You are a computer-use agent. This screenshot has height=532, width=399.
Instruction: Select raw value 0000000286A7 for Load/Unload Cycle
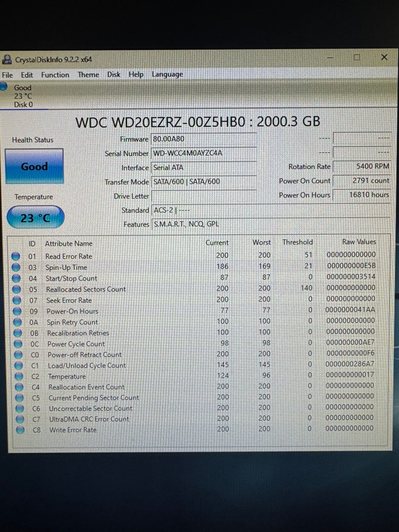(350, 364)
